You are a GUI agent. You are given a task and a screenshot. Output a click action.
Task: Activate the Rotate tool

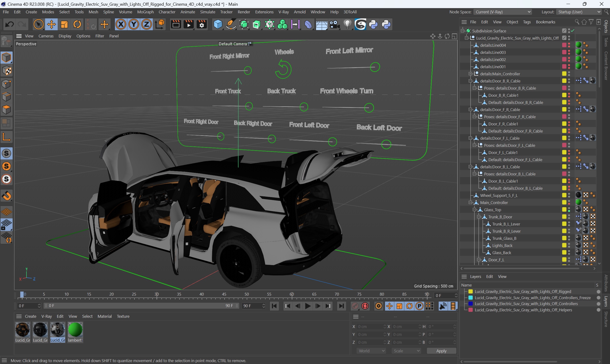pyautogui.click(x=77, y=24)
